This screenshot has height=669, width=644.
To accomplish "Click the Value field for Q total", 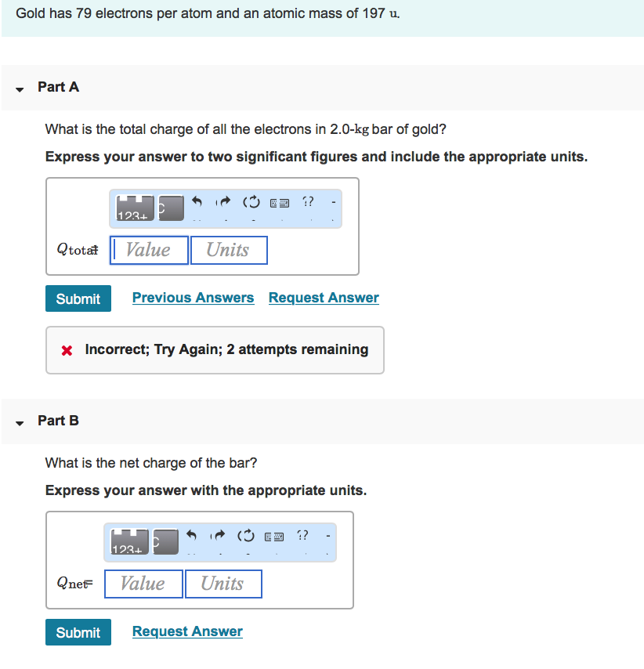I will click(149, 249).
